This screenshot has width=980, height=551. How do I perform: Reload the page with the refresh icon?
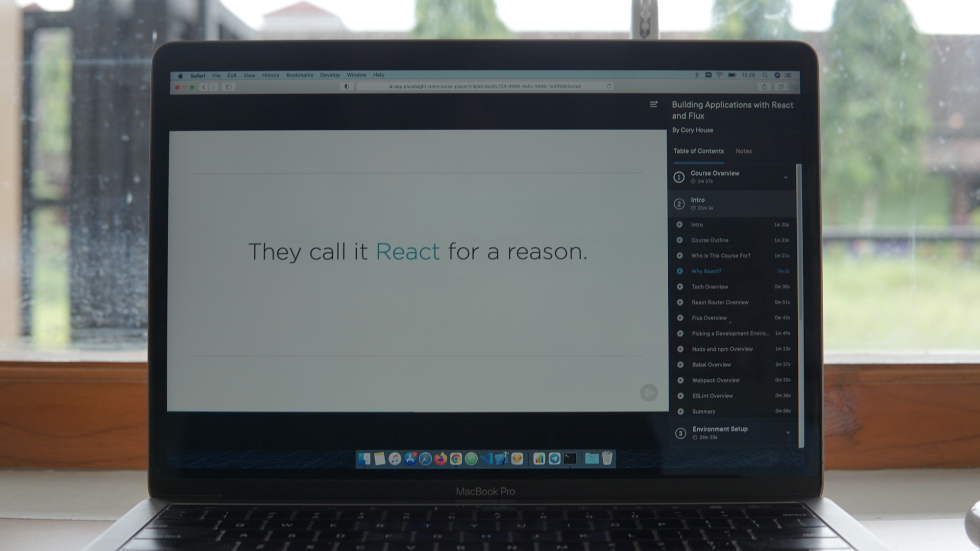click(x=609, y=86)
